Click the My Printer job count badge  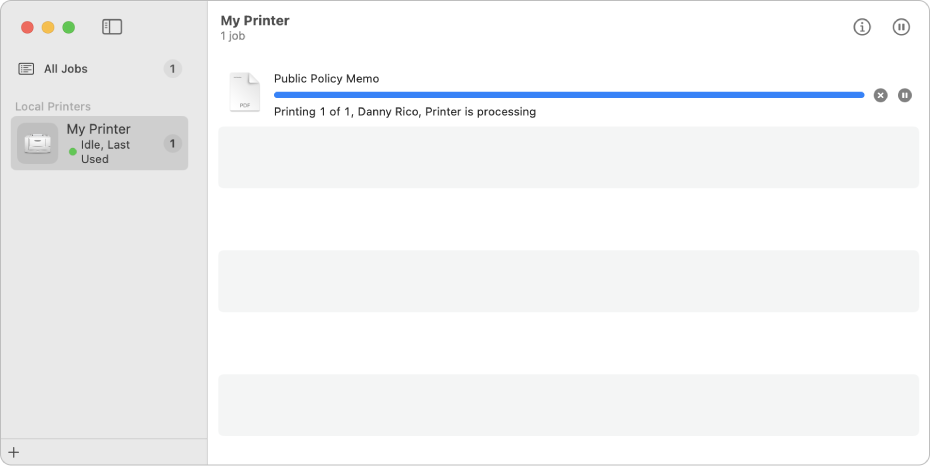(173, 144)
